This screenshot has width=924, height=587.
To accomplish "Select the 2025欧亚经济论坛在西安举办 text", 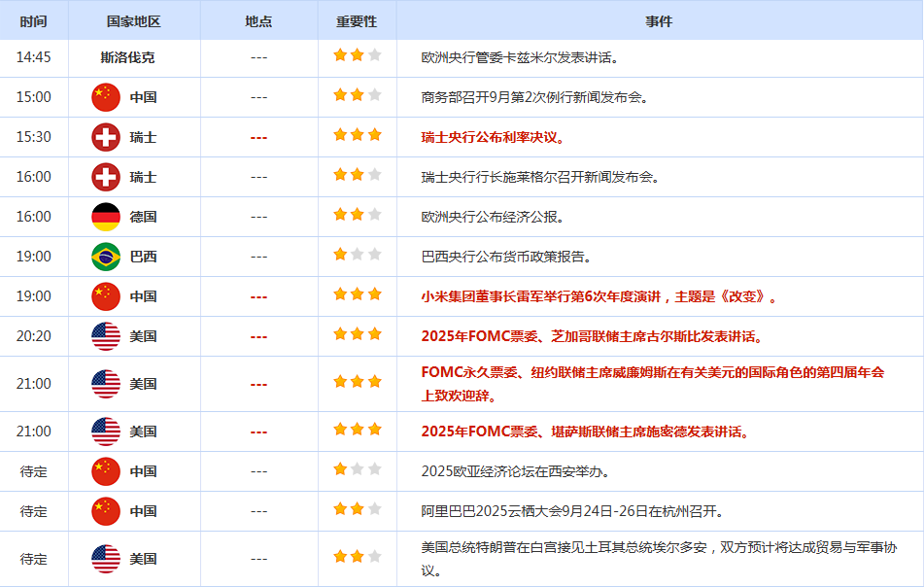I will pos(516,471).
